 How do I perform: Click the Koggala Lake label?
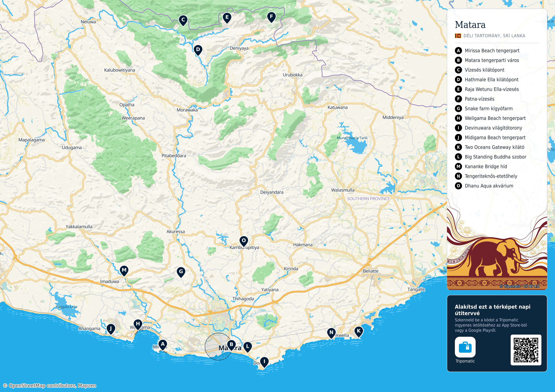[67, 307]
